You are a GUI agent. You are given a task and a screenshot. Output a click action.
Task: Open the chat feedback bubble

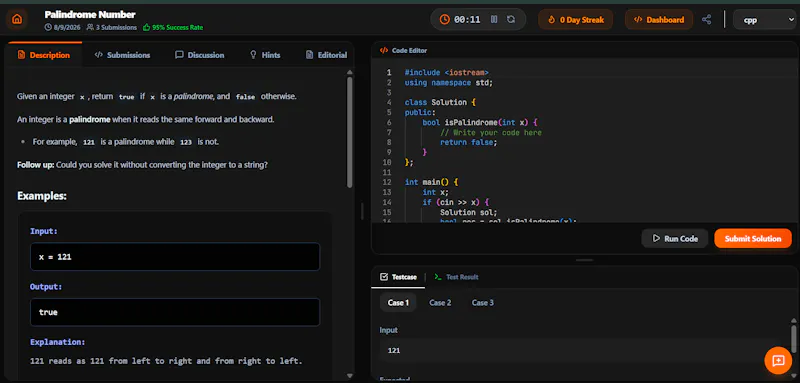pos(778,361)
